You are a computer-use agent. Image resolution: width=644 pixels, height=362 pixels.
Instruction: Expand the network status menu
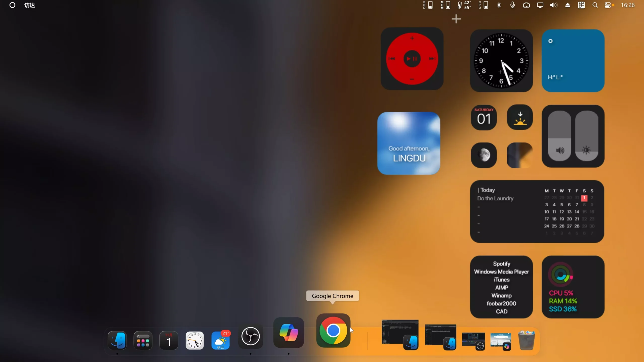pyautogui.click(x=526, y=5)
